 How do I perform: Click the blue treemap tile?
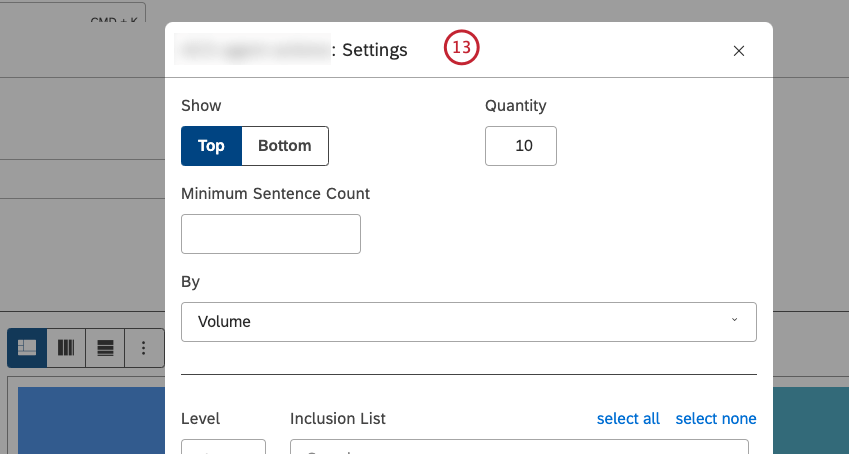pyautogui.click(x=90, y=420)
